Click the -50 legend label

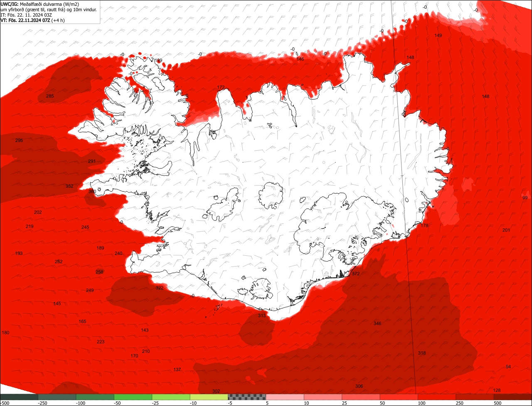(118, 403)
